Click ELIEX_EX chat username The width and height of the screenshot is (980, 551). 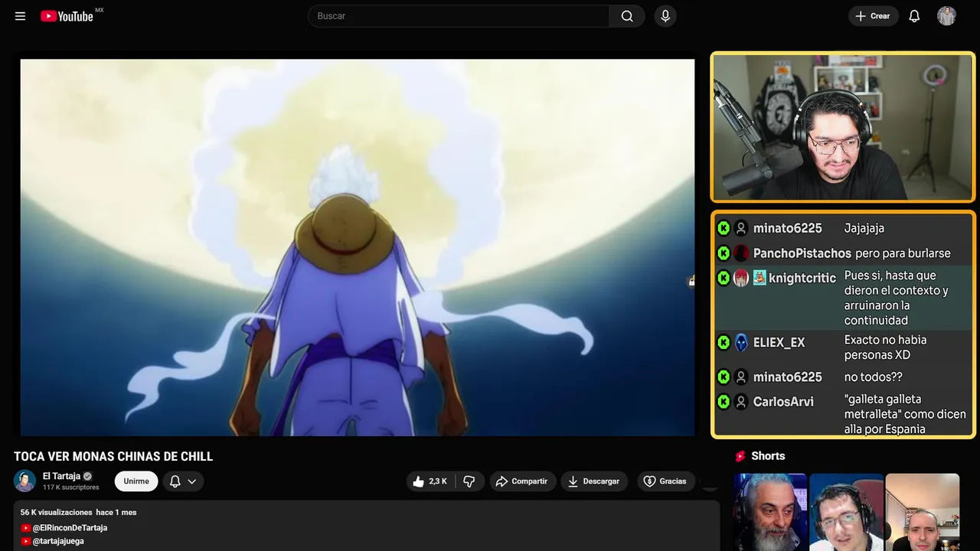coord(779,343)
